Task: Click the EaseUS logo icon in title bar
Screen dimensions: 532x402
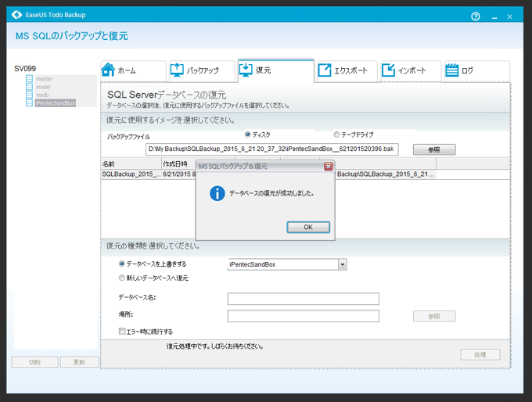Action: 16,15
